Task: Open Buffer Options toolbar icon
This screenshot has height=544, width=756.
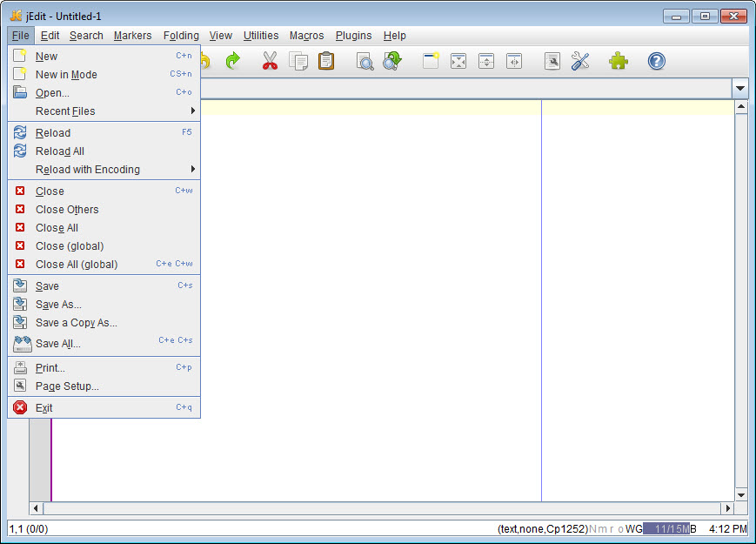Action: tap(552, 61)
